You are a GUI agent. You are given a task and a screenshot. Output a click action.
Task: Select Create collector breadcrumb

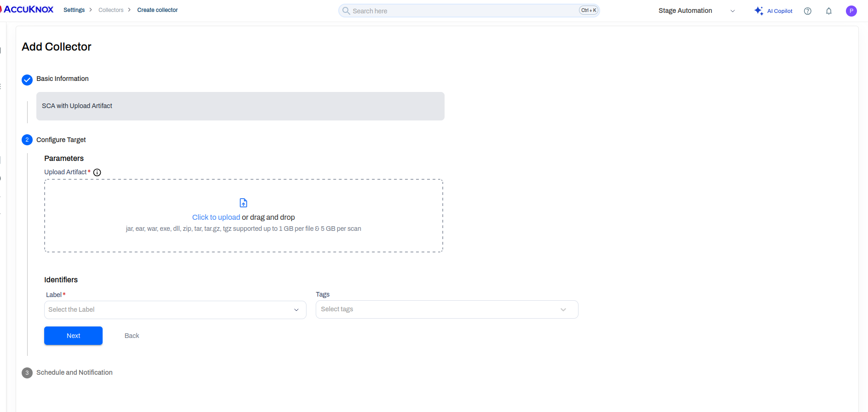point(157,10)
